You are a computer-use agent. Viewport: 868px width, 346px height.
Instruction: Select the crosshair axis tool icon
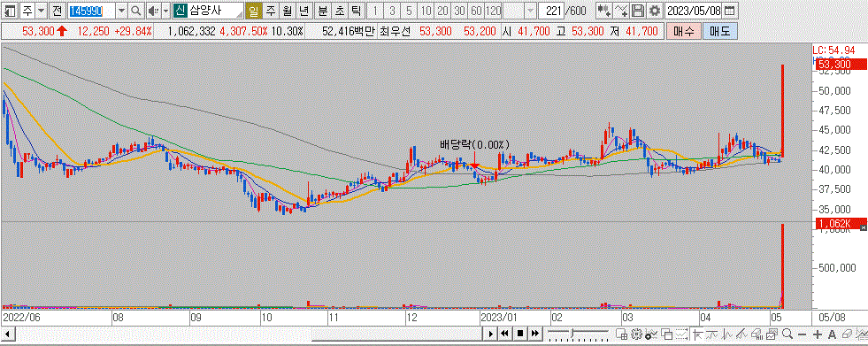(697, 334)
